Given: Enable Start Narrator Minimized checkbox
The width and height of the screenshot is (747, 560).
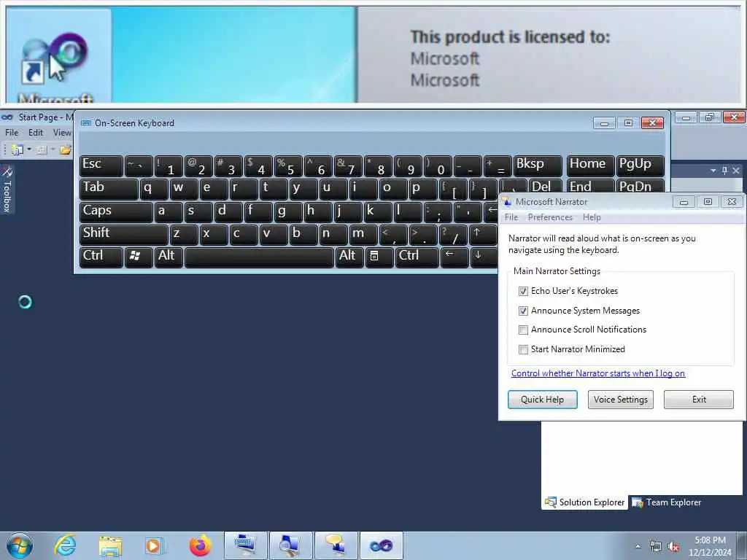Looking at the screenshot, I should pos(523,349).
